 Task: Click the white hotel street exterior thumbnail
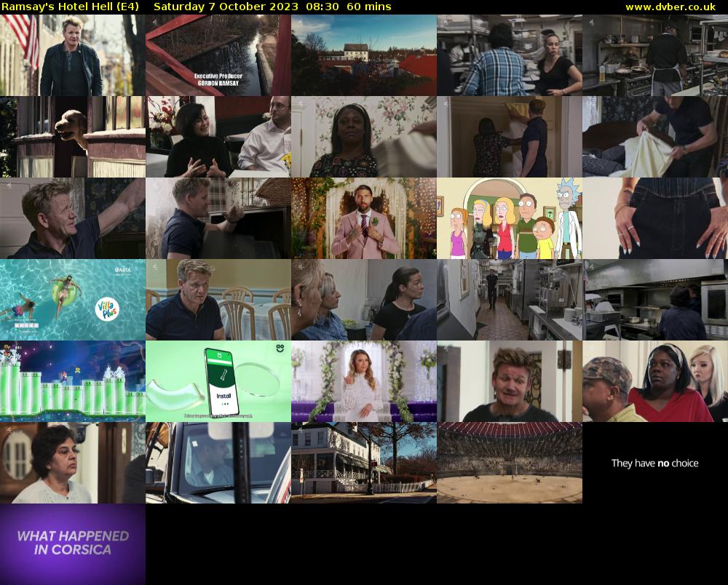[x=364, y=463]
